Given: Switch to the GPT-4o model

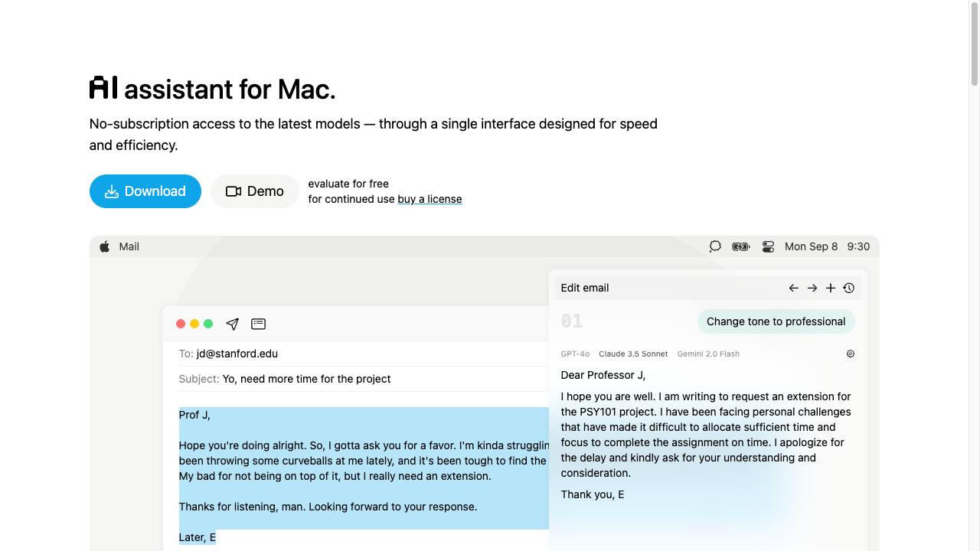Looking at the screenshot, I should tap(575, 354).
